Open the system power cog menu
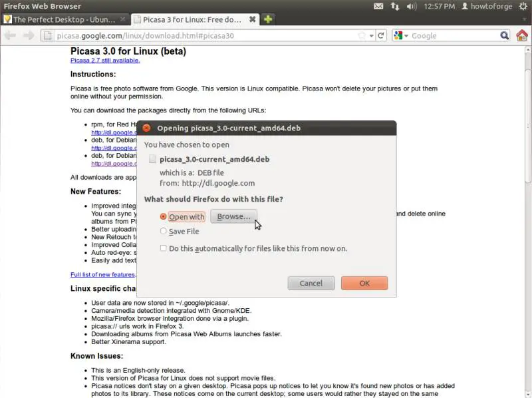Image resolution: width=532 pixels, height=398 pixels. tap(523, 6)
